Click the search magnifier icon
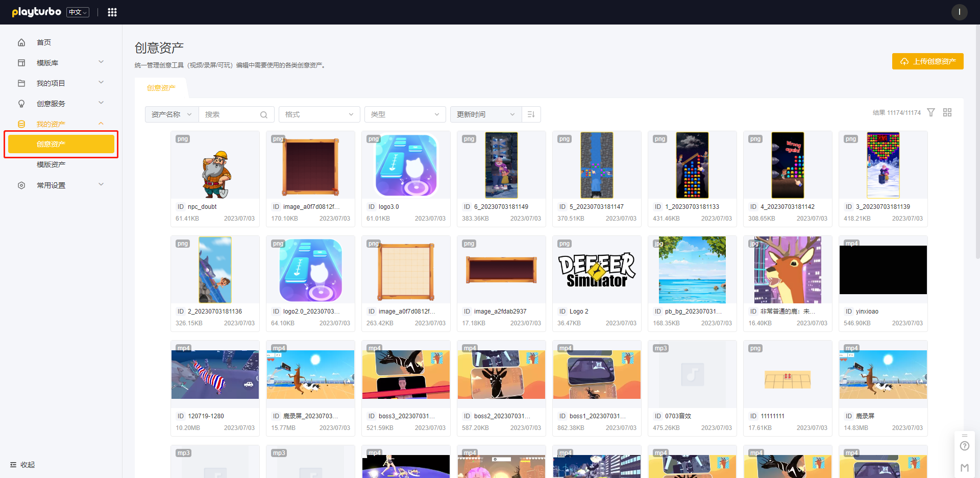 click(x=264, y=114)
